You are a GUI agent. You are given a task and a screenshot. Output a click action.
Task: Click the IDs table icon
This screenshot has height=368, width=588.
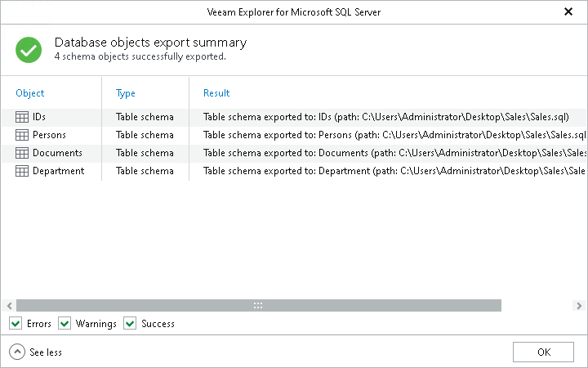tap(22, 117)
